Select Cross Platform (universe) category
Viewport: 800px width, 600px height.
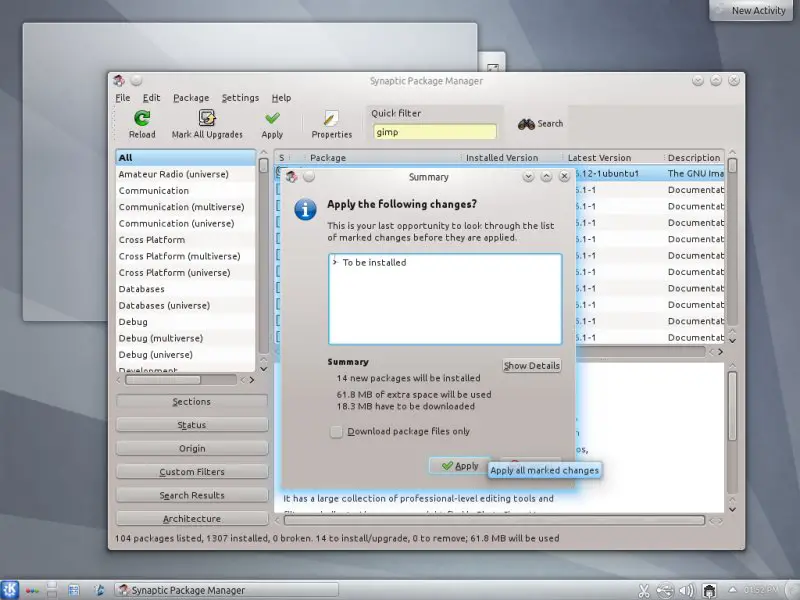point(186,272)
